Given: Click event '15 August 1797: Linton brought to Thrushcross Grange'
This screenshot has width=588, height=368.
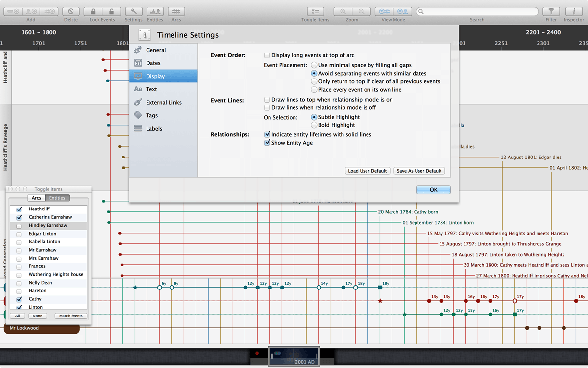Looking at the screenshot, I should click(x=500, y=244).
